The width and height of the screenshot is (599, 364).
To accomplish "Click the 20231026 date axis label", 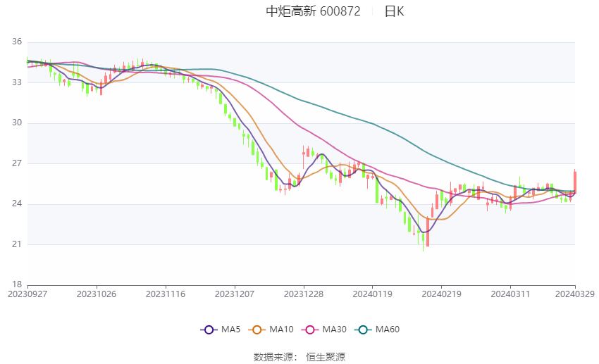I will pos(97,294).
